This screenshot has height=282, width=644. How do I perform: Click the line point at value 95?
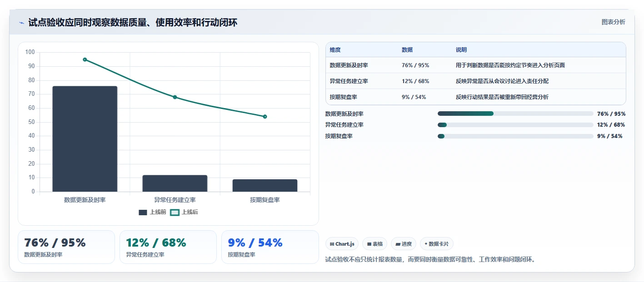coord(85,59)
